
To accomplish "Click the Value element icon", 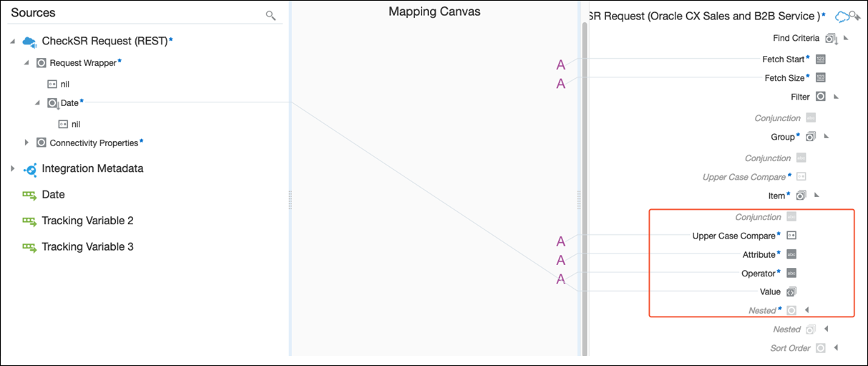I will coord(791,292).
